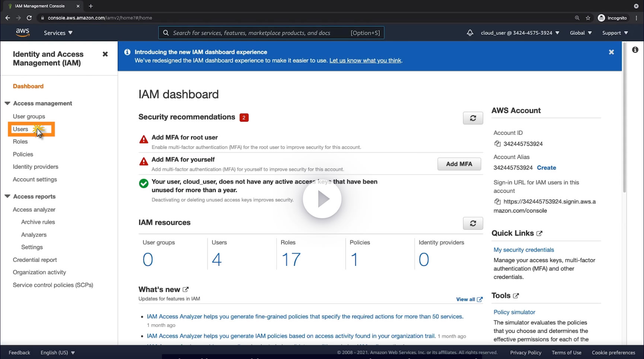Open the Terms of Use link

coord(567,353)
